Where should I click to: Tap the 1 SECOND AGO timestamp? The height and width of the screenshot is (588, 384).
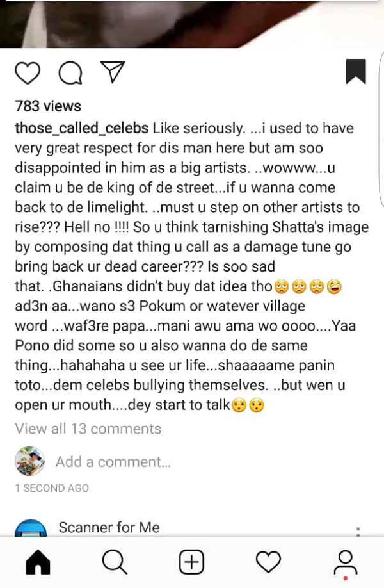[52, 488]
